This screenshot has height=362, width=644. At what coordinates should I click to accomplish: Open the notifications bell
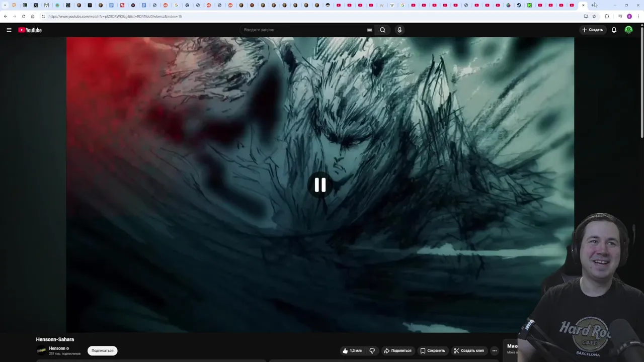pos(614,30)
